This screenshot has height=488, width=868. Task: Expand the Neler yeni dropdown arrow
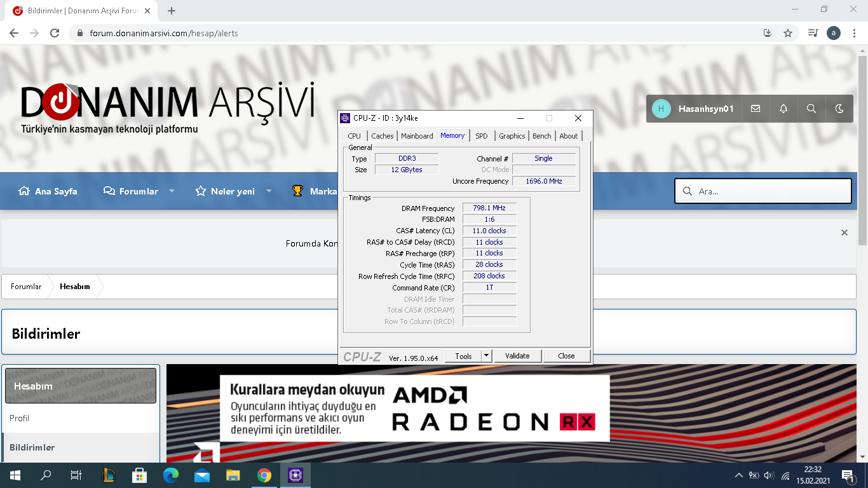pyautogui.click(x=269, y=191)
